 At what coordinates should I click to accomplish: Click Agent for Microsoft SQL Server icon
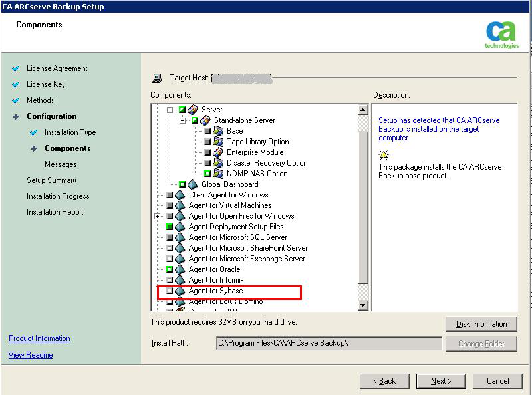pos(180,237)
